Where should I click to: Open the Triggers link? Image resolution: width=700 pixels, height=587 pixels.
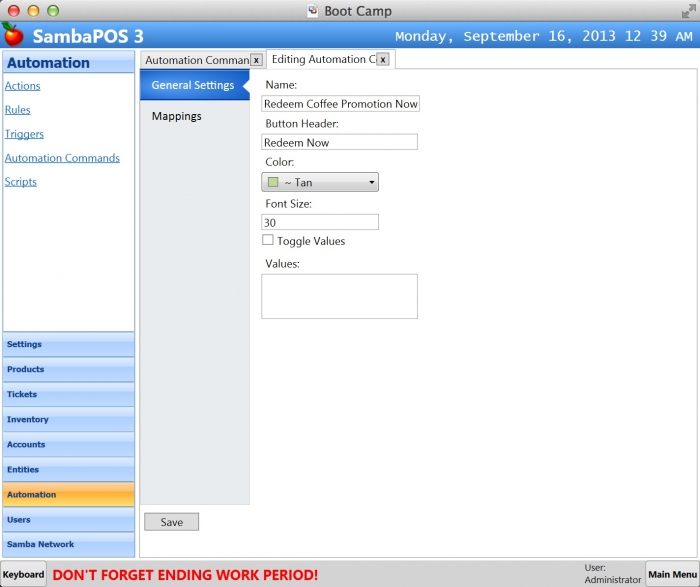point(24,134)
